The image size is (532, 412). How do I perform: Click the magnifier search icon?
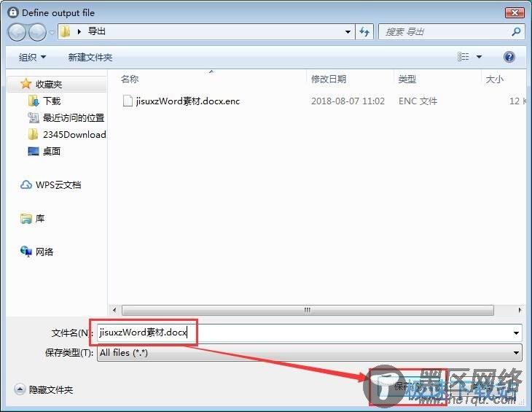(x=516, y=32)
